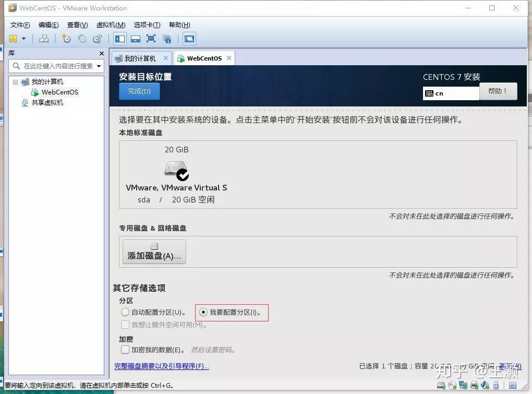Take a snapshot with the clock-star icon
This screenshot has width=532, height=394.
click(66, 39)
